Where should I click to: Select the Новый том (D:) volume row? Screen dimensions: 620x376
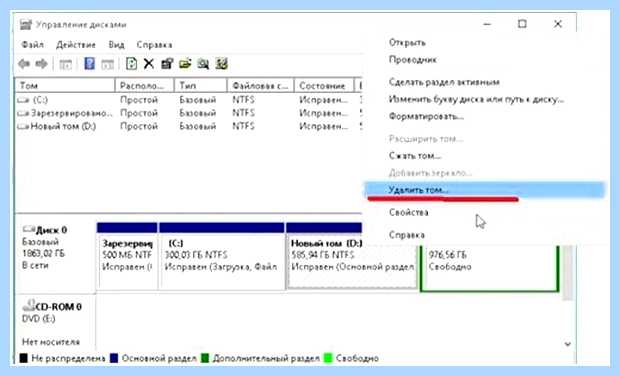(189, 126)
